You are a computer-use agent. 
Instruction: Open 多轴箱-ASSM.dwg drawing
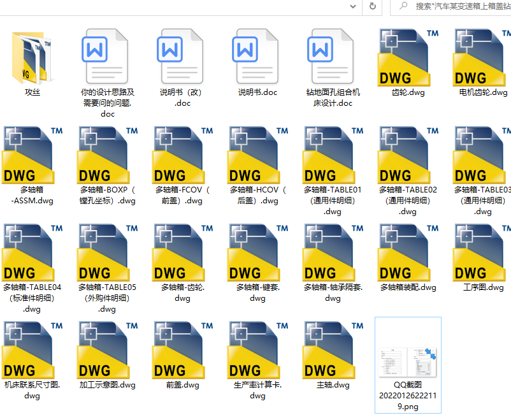coord(32,155)
